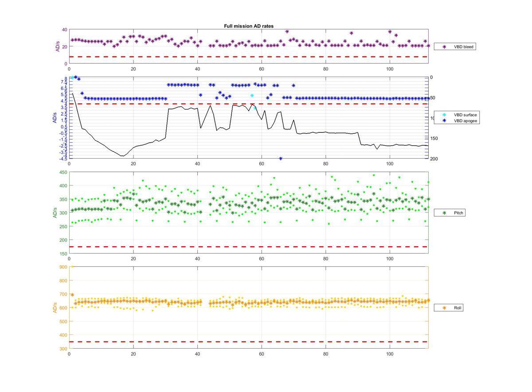
Task: Click x-axis tick 80 under VBD apogee plot
Action: (x=326, y=163)
